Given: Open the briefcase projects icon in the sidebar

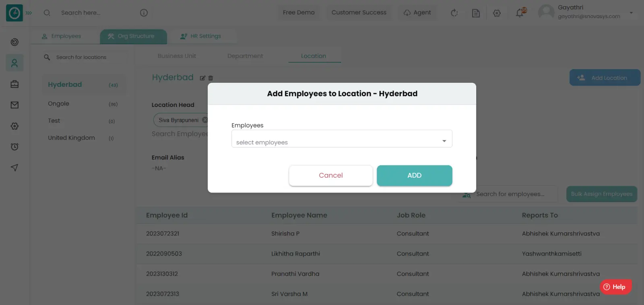Looking at the screenshot, I should 14,84.
